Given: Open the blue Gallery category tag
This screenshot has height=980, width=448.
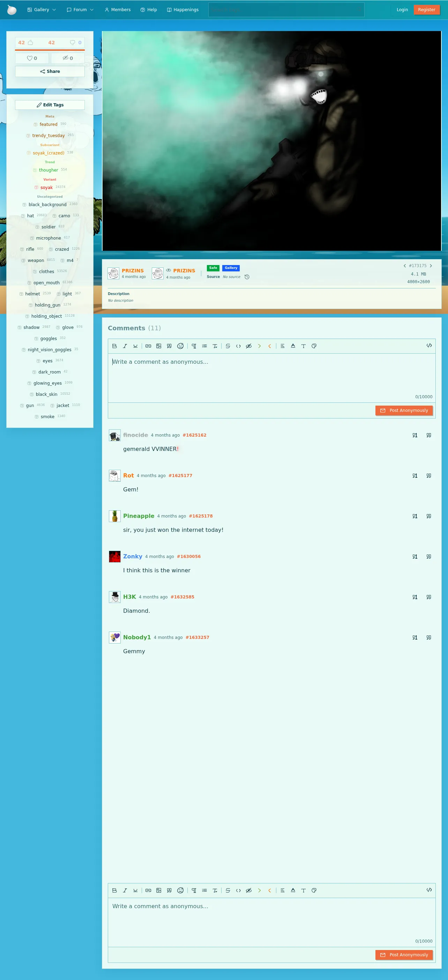Looking at the screenshot, I should click(x=231, y=268).
